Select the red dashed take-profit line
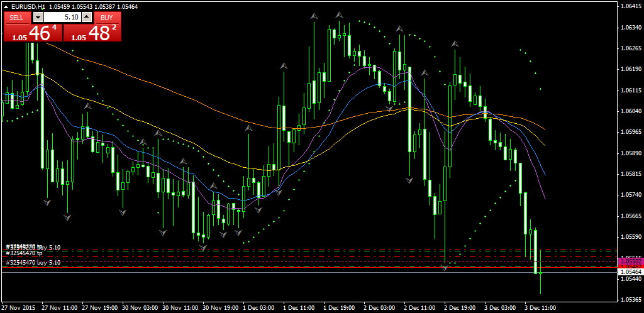The image size is (644, 313). coord(314,256)
